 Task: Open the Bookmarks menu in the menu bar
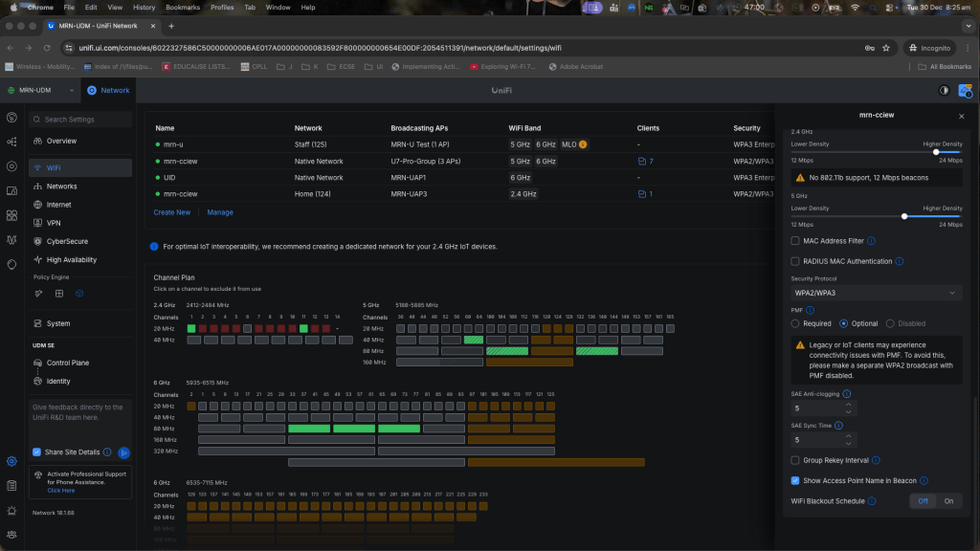[182, 7]
